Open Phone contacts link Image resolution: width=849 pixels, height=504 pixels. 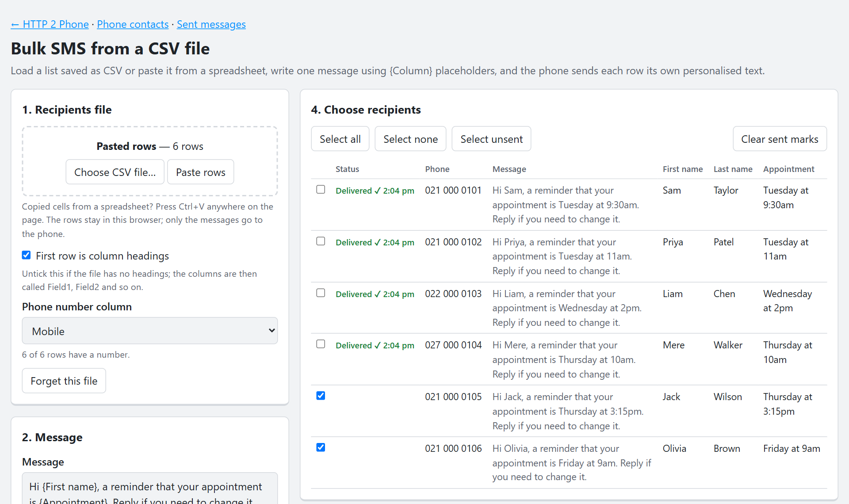coord(133,24)
